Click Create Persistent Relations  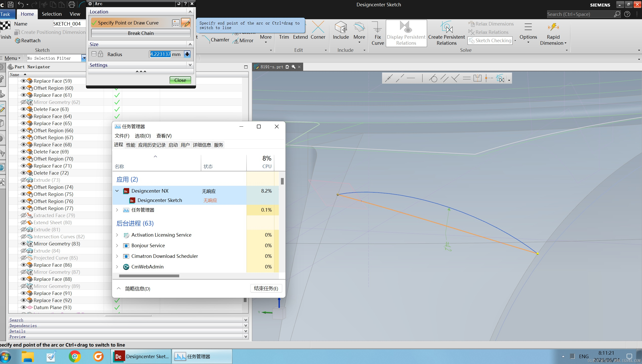coord(447,33)
